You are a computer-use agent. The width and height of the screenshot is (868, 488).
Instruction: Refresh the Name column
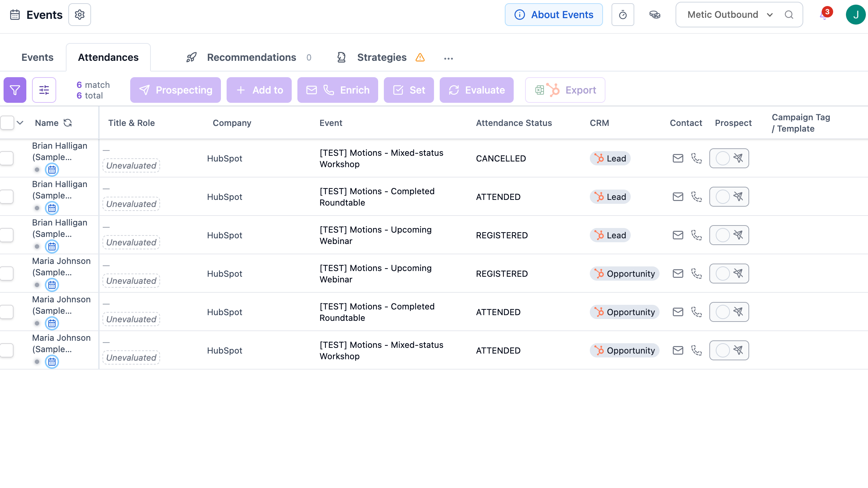pos(68,123)
